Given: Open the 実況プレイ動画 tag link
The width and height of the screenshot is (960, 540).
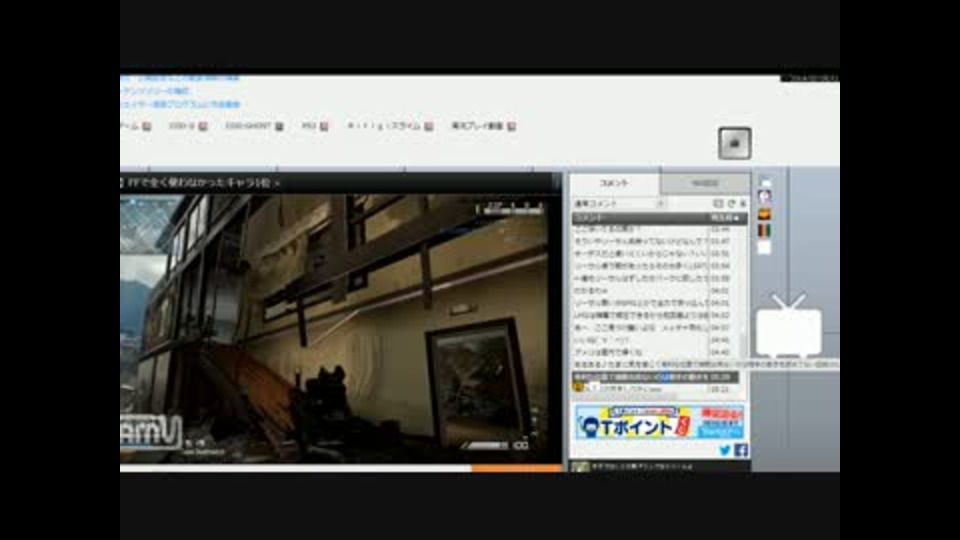Looking at the screenshot, I should pos(477,126).
